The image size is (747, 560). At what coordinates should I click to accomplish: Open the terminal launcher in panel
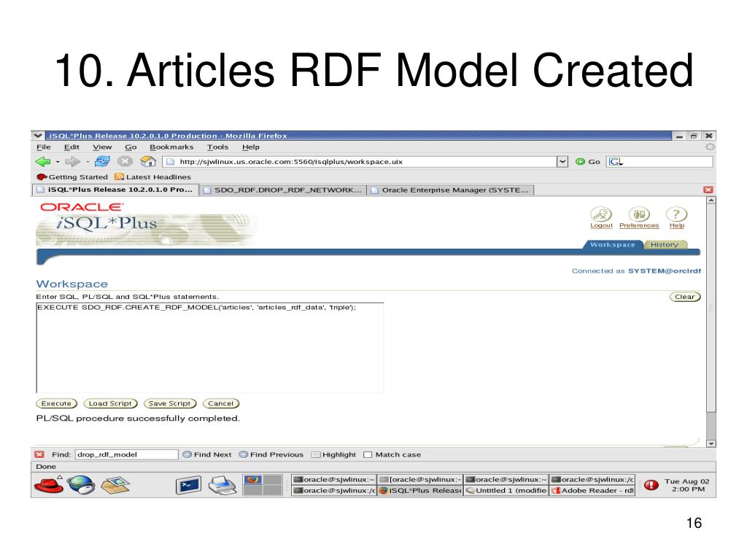[x=188, y=485]
